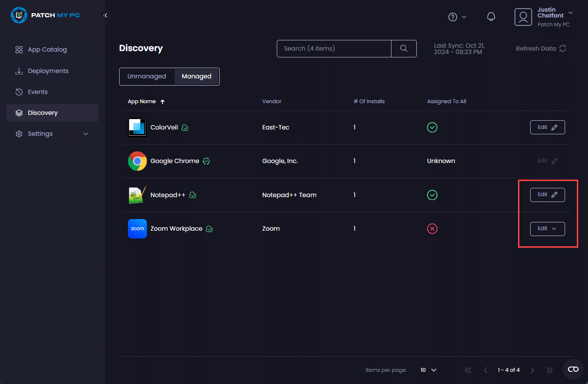The height and width of the screenshot is (384, 588).
Task: Click the ColorVeil app icon
Action: coord(137,128)
